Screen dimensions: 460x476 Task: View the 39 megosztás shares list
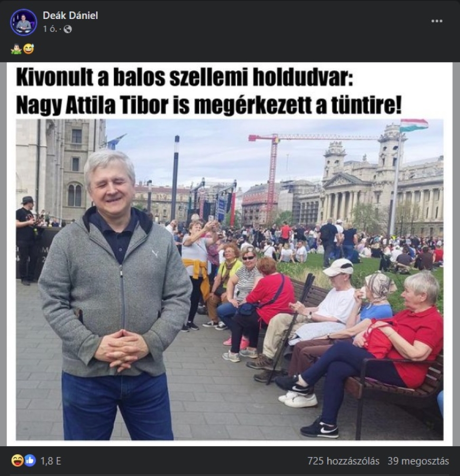pos(418,461)
